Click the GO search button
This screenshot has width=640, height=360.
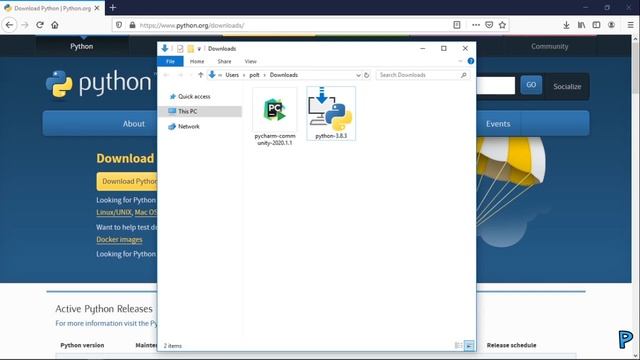tap(531, 85)
